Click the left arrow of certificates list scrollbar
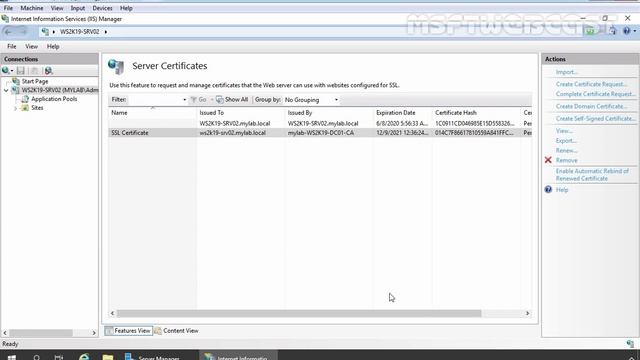Viewport: 640px width, 360px height. (113, 313)
